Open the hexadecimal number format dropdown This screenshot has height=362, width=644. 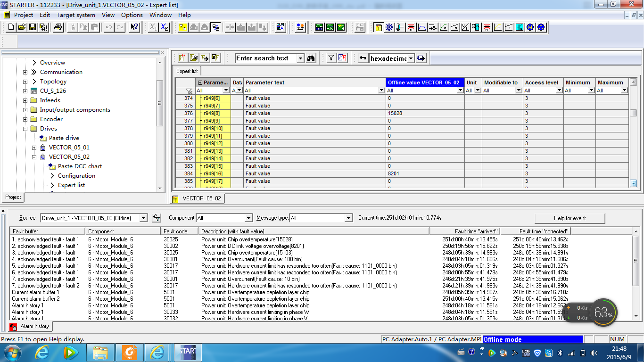[411, 58]
